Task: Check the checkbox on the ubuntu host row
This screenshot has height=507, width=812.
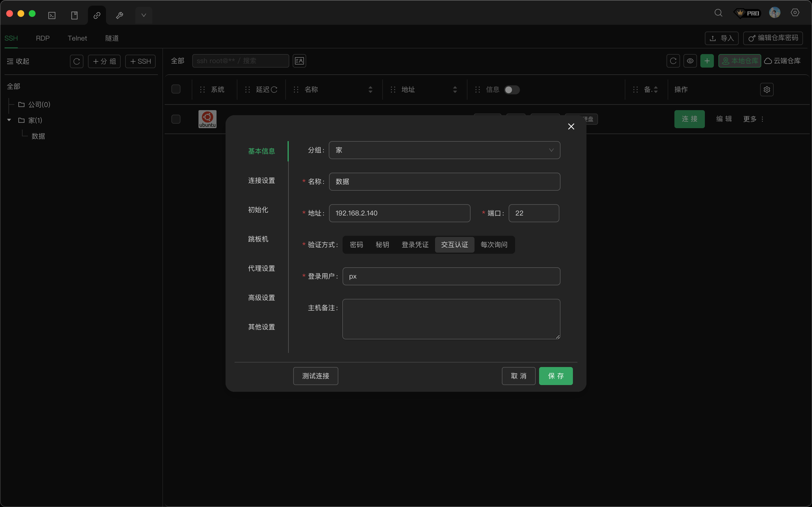Action: [175, 119]
